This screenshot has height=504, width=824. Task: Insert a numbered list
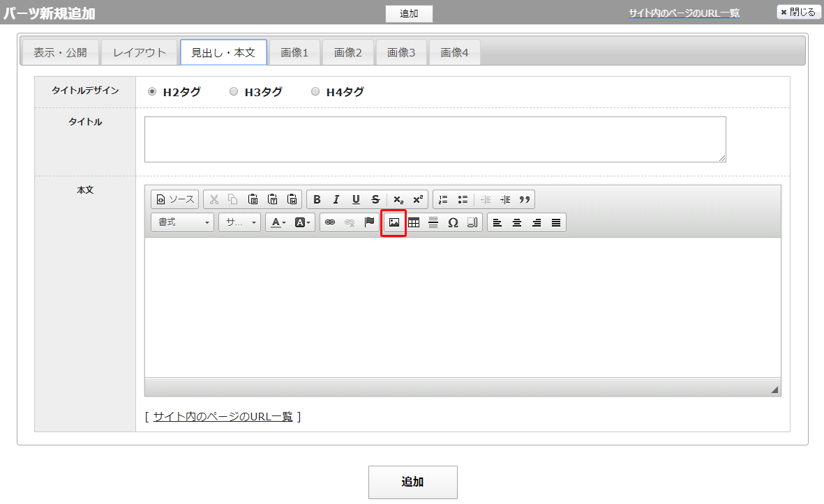point(443,199)
